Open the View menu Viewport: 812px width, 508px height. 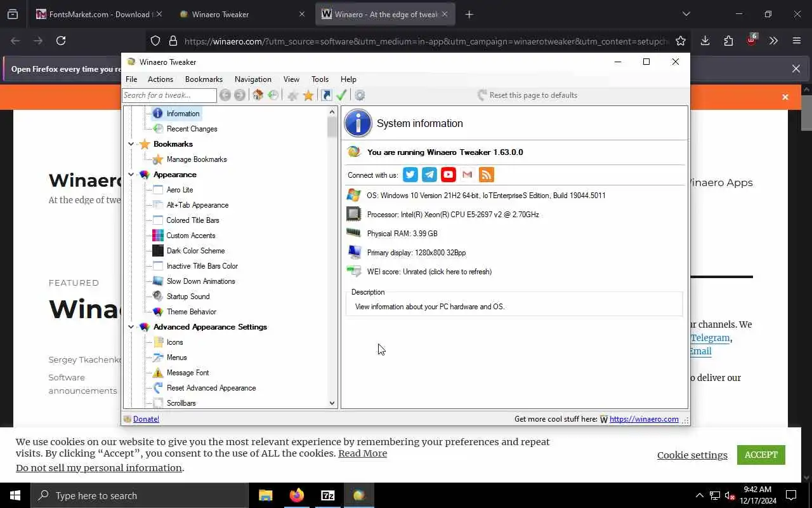(x=291, y=79)
